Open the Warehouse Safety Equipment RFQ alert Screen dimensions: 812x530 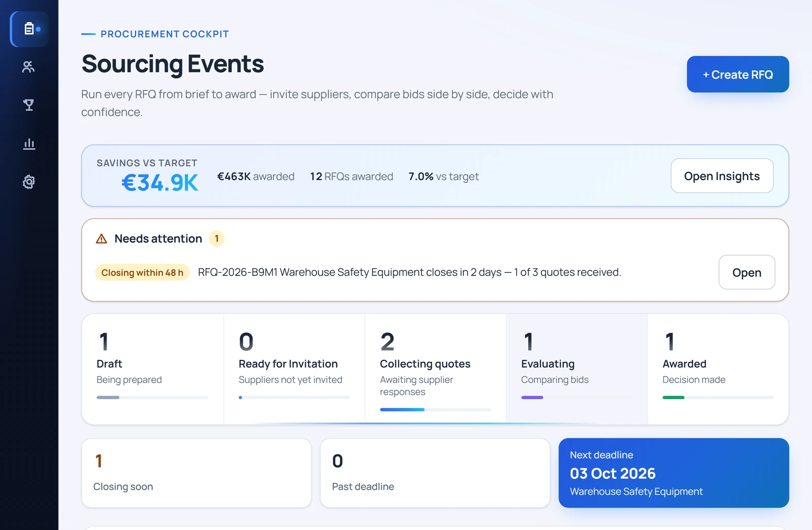[x=747, y=272]
